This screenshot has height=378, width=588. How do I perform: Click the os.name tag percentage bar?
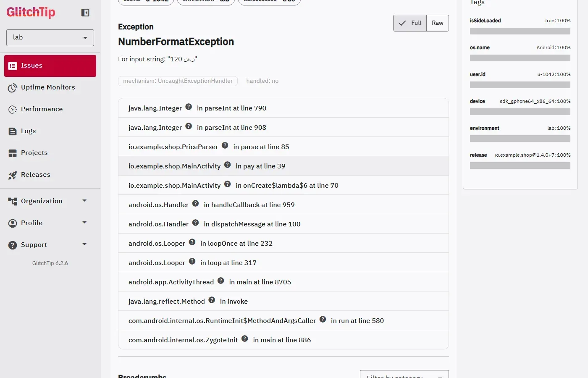(520, 58)
